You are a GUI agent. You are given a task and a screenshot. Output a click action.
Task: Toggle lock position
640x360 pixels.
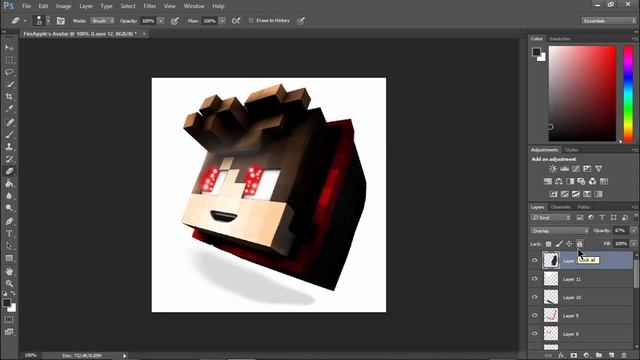569,244
